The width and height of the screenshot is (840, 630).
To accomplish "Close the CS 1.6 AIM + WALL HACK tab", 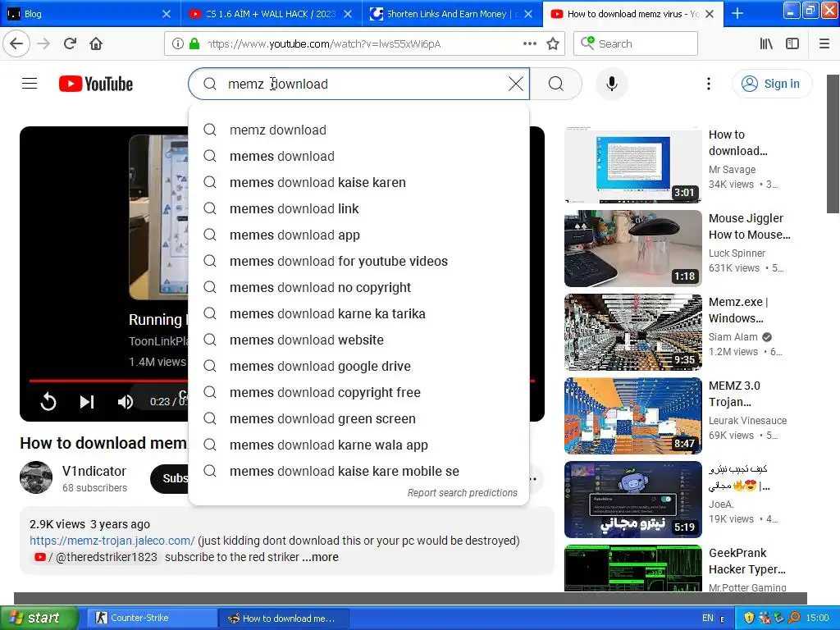I will pyautogui.click(x=348, y=14).
